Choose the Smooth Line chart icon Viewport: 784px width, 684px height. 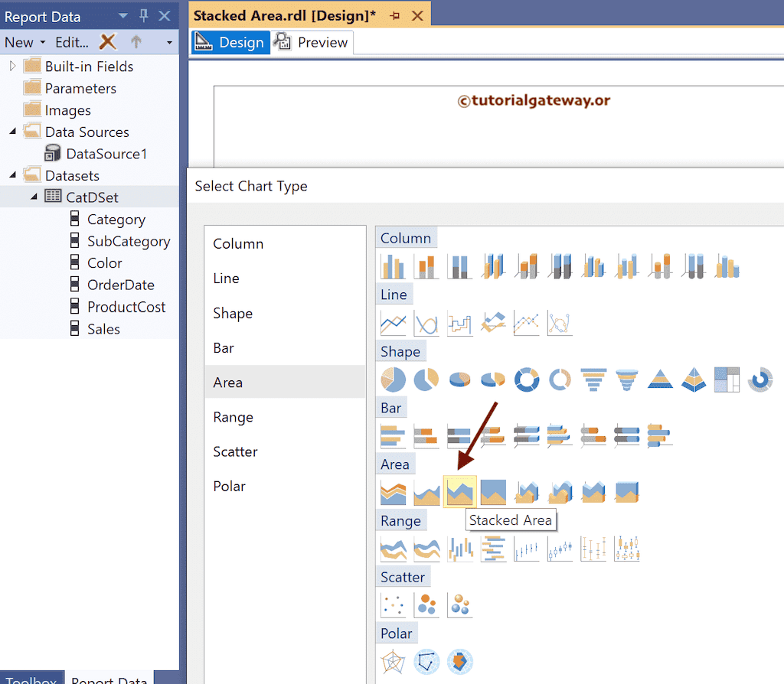coord(426,323)
